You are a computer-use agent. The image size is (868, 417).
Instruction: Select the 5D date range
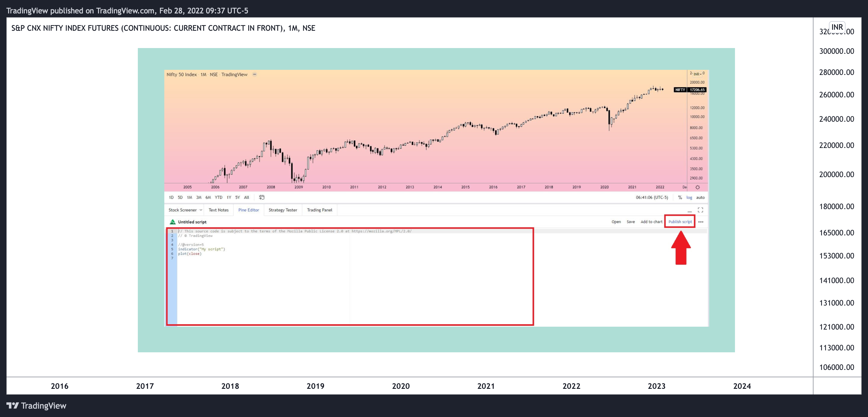point(180,198)
